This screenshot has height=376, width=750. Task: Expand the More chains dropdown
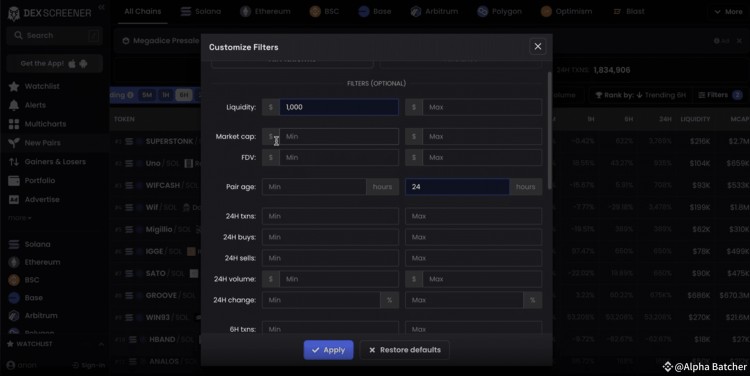coord(728,11)
